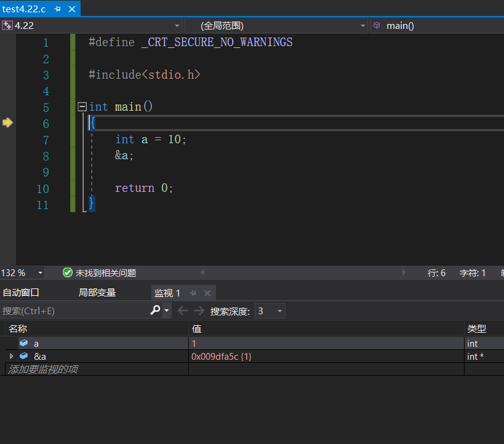Click the horizontal scrollbar left arrow

[x=202, y=272]
